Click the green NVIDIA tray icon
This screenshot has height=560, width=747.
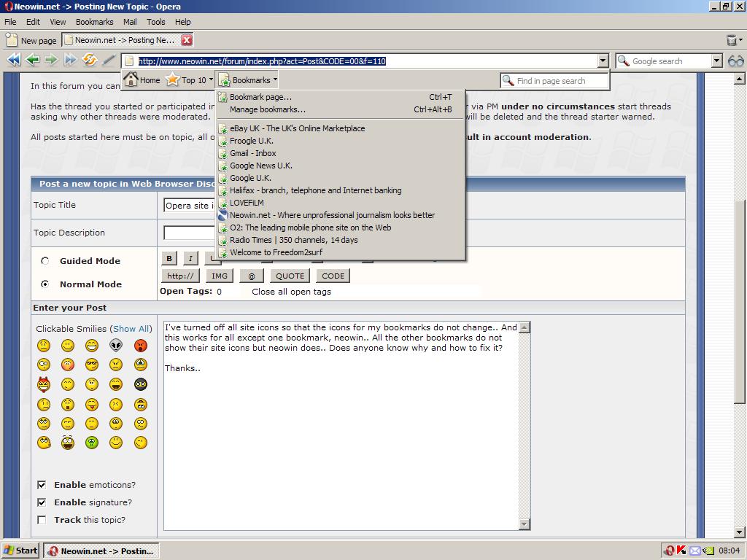(x=709, y=551)
